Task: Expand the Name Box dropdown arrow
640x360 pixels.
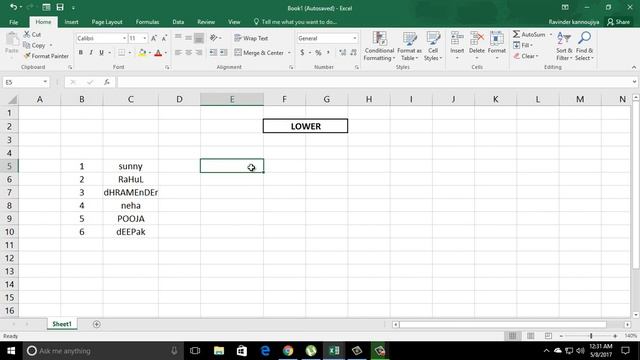Action: [45, 82]
